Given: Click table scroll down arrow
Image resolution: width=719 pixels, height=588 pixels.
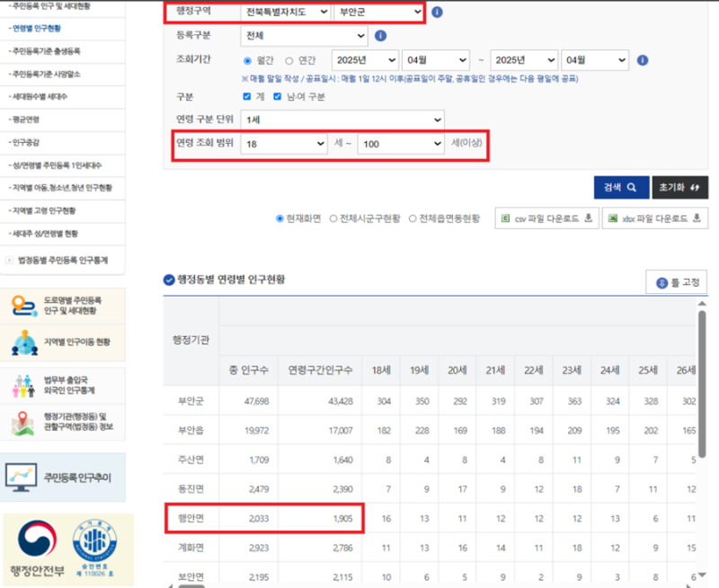Looking at the screenshot, I should click(702, 575).
